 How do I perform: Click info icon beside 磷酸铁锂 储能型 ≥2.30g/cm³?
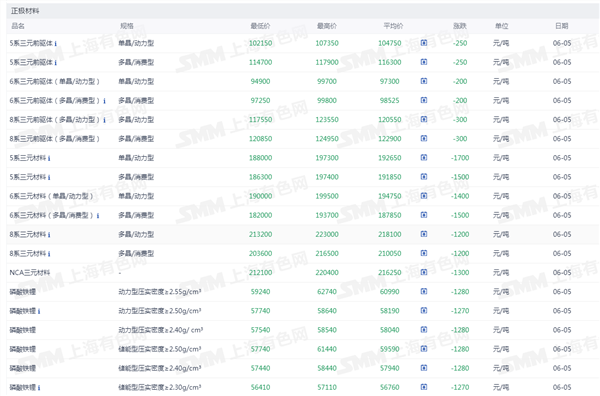pos(39,388)
